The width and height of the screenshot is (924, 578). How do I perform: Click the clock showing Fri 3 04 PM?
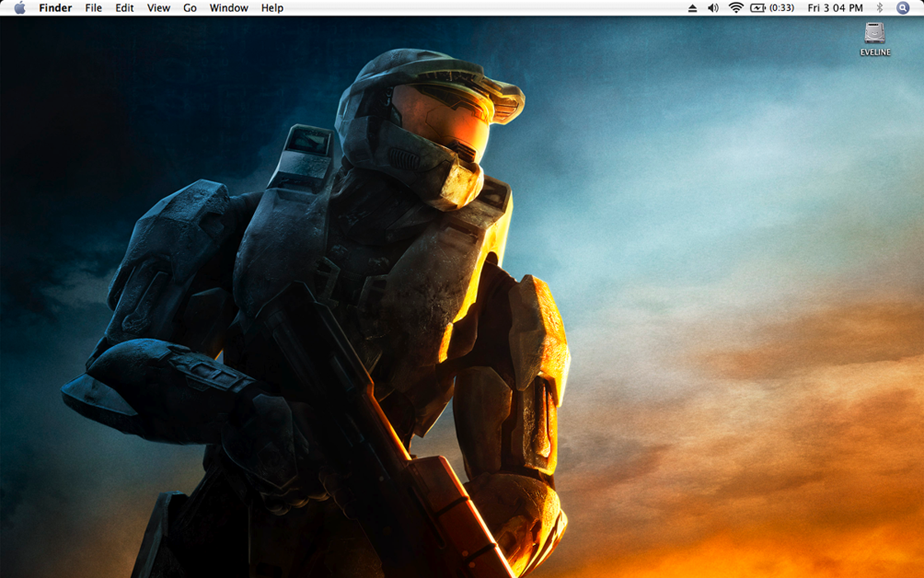click(835, 7)
